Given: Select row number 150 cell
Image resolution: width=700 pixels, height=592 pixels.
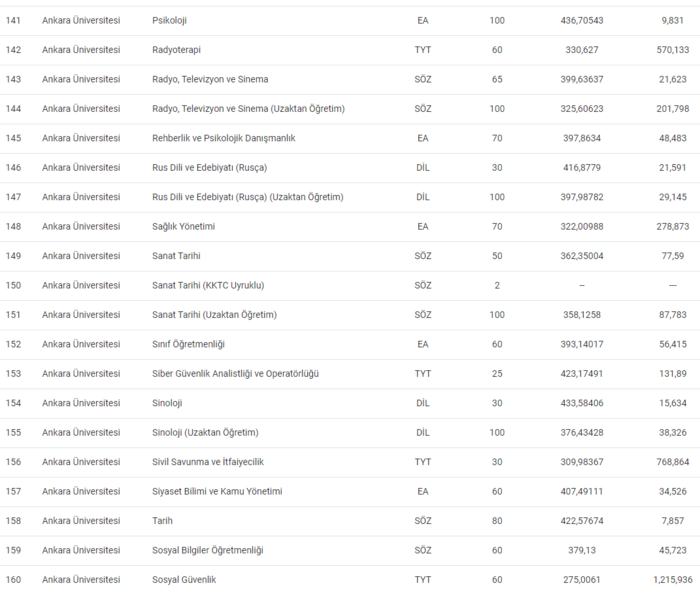Looking at the screenshot, I should (14, 286).
